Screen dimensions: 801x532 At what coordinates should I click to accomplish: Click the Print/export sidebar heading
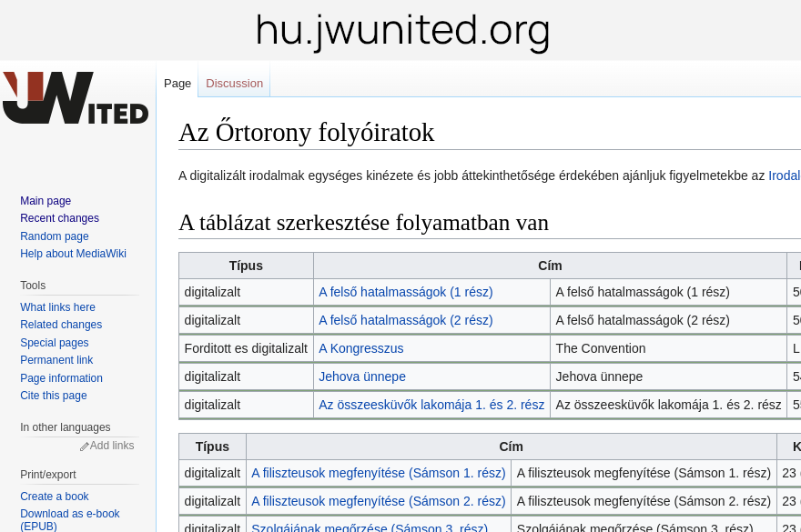[x=48, y=475]
